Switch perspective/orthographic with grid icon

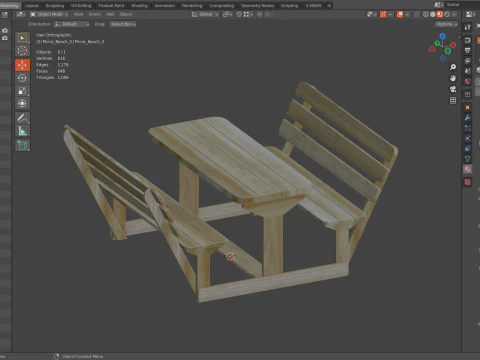(453, 100)
